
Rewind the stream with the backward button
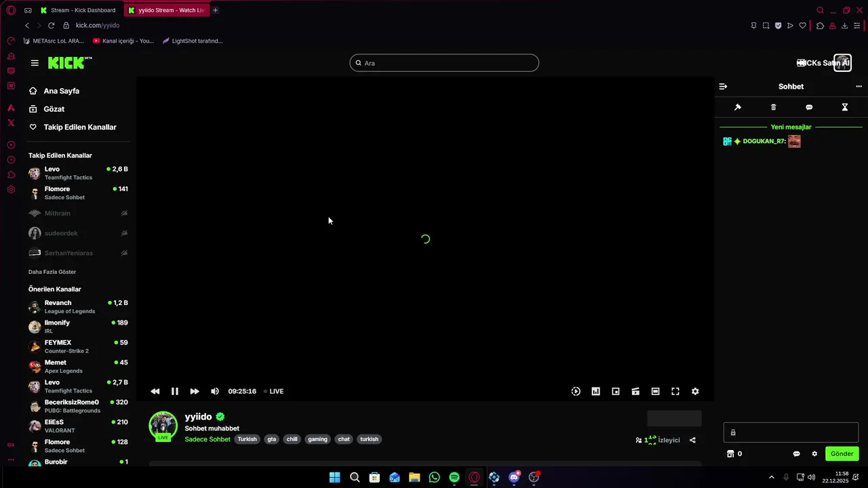pyautogui.click(x=155, y=391)
